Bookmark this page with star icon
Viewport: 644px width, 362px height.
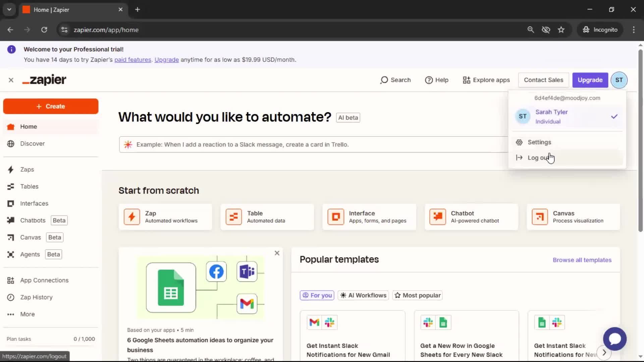pos(561,30)
